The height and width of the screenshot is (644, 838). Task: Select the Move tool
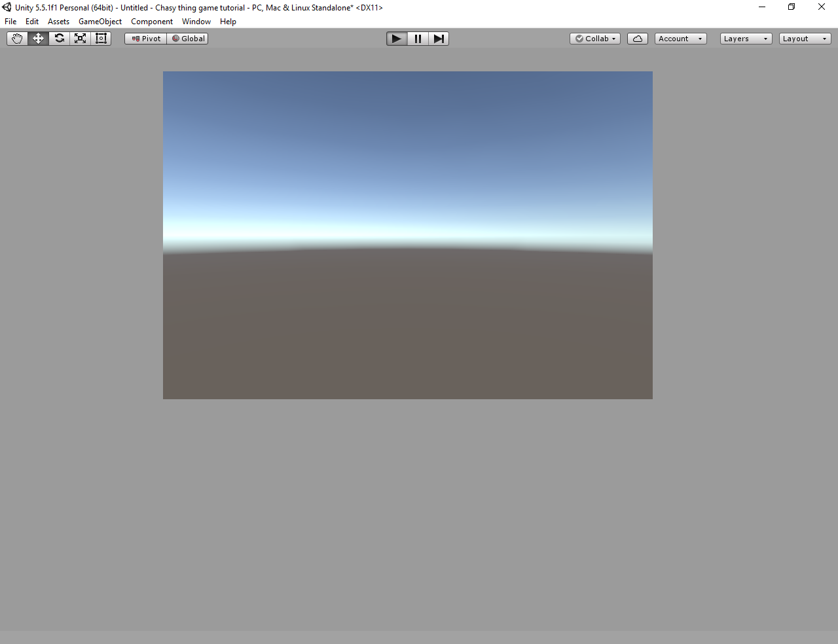(38, 39)
